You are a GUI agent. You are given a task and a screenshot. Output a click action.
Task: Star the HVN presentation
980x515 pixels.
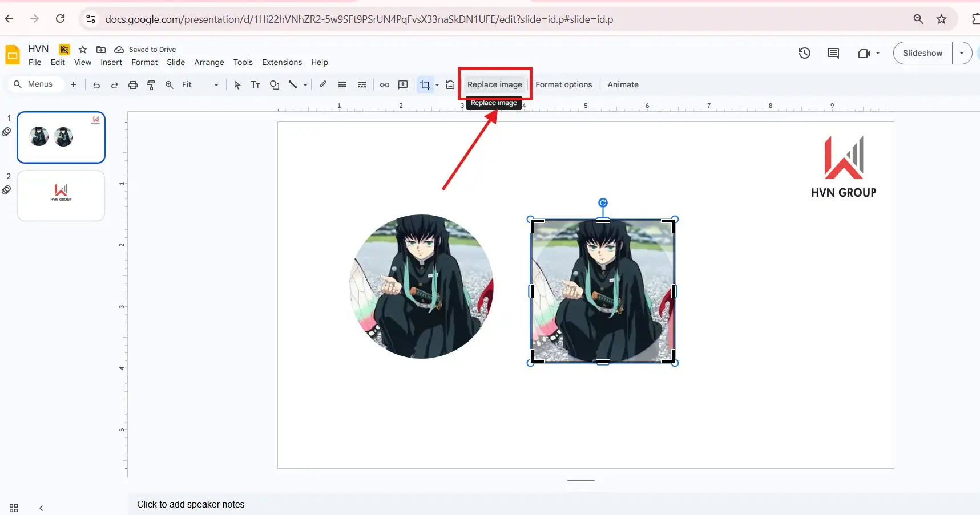coord(83,50)
